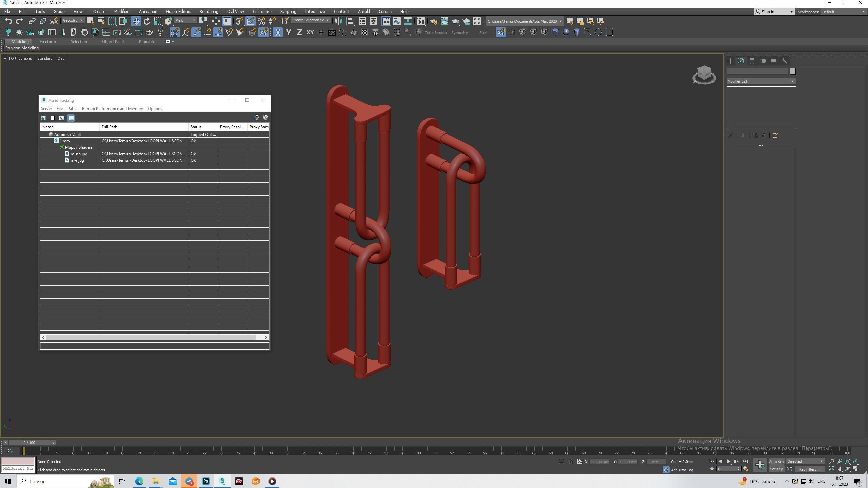
Task: Refresh the Asset Tracking list
Action: [x=43, y=118]
